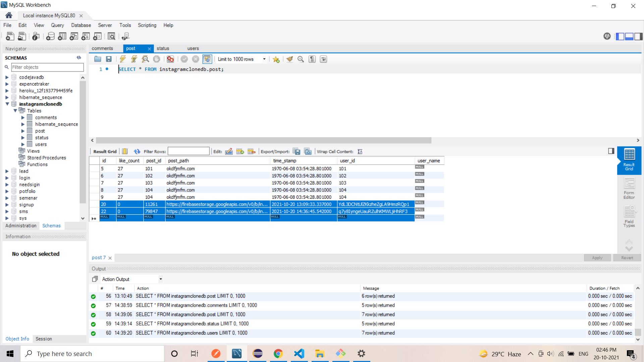
Task: Open the Scripting menu
Action: (147, 25)
